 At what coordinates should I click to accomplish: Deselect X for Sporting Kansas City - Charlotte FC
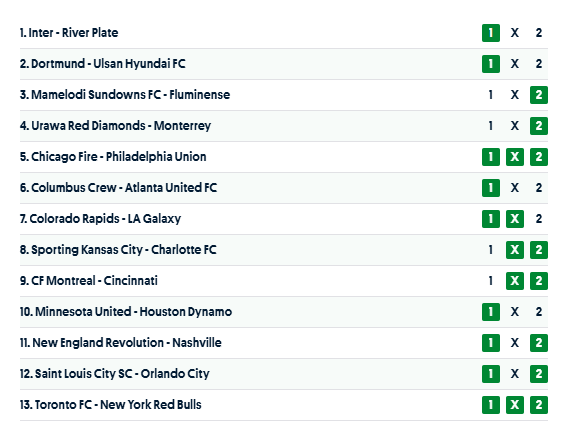(x=515, y=250)
